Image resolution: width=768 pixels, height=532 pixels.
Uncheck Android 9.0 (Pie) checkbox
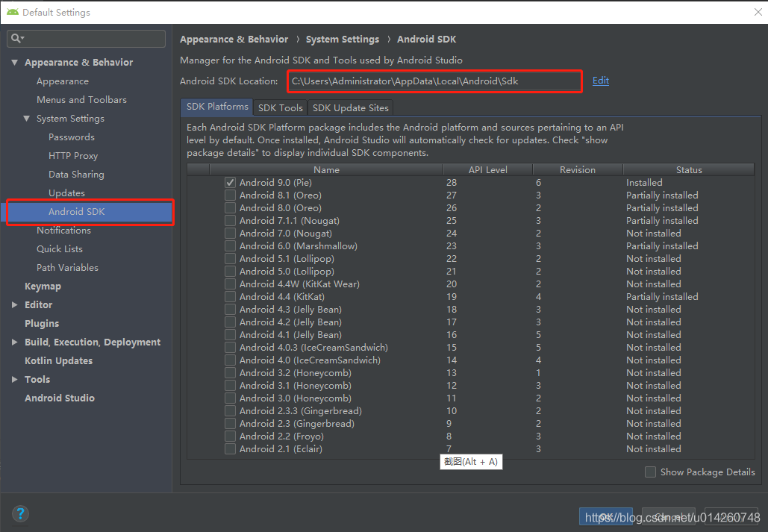(x=230, y=183)
